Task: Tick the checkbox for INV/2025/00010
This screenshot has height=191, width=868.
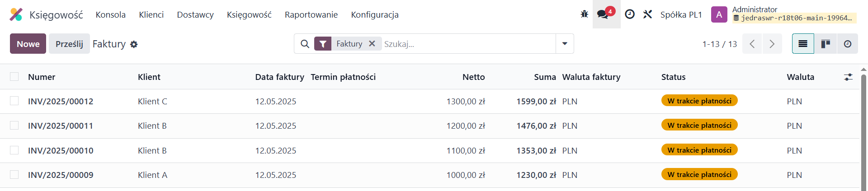Action: point(14,150)
